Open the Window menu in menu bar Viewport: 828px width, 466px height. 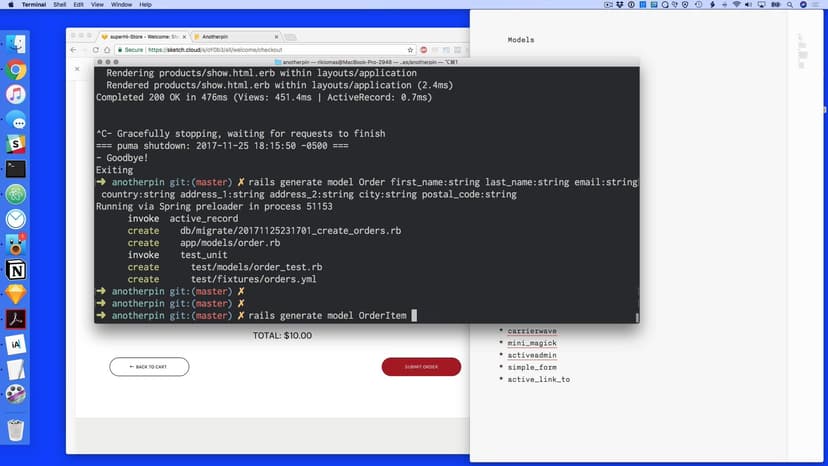tap(119, 5)
